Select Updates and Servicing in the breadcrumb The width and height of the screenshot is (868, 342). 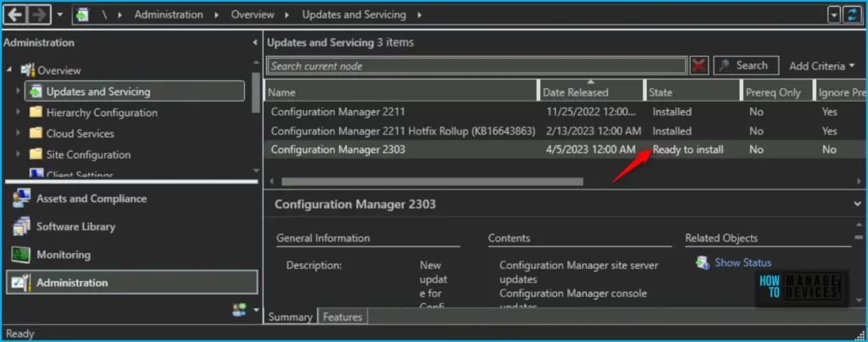pyautogui.click(x=353, y=15)
